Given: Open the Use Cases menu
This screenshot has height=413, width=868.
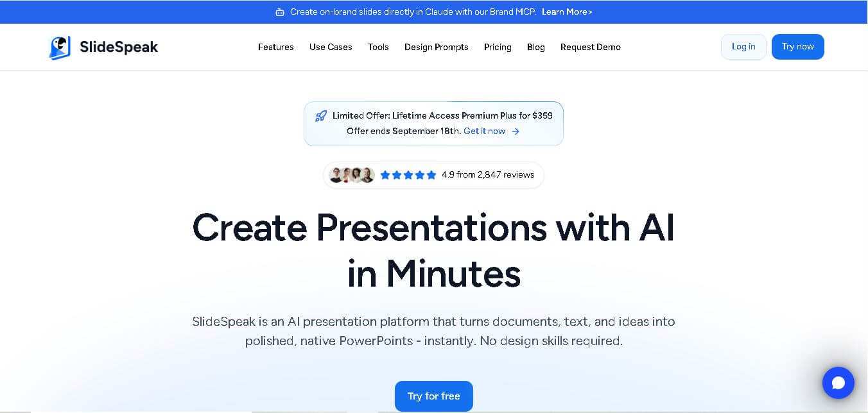Looking at the screenshot, I should pos(331,47).
